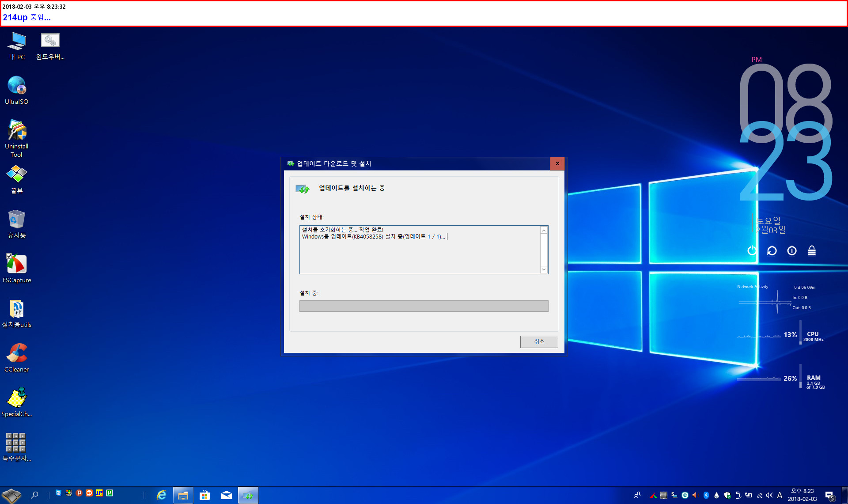
Task: Click the CPU 13% widget readout
Action: click(x=791, y=335)
